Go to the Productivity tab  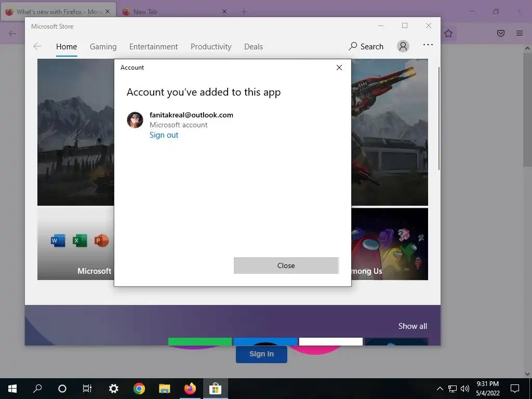[211, 46]
